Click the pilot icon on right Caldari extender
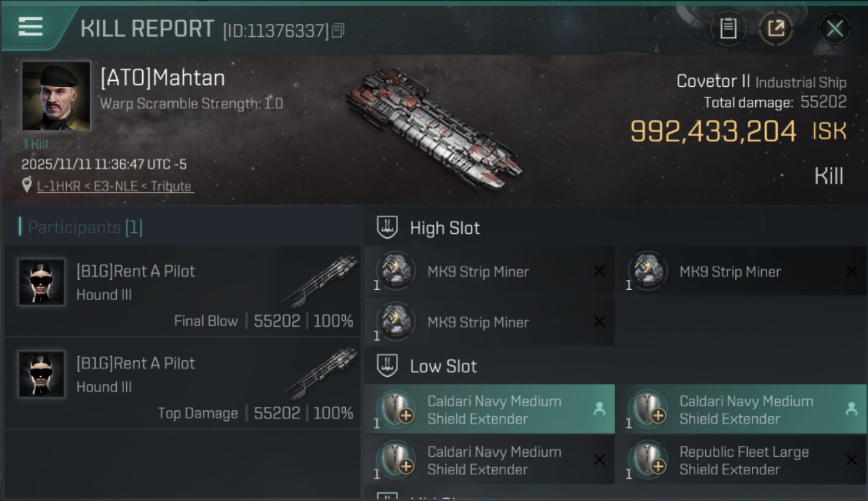Screen dimensions: 868x501 [851, 409]
